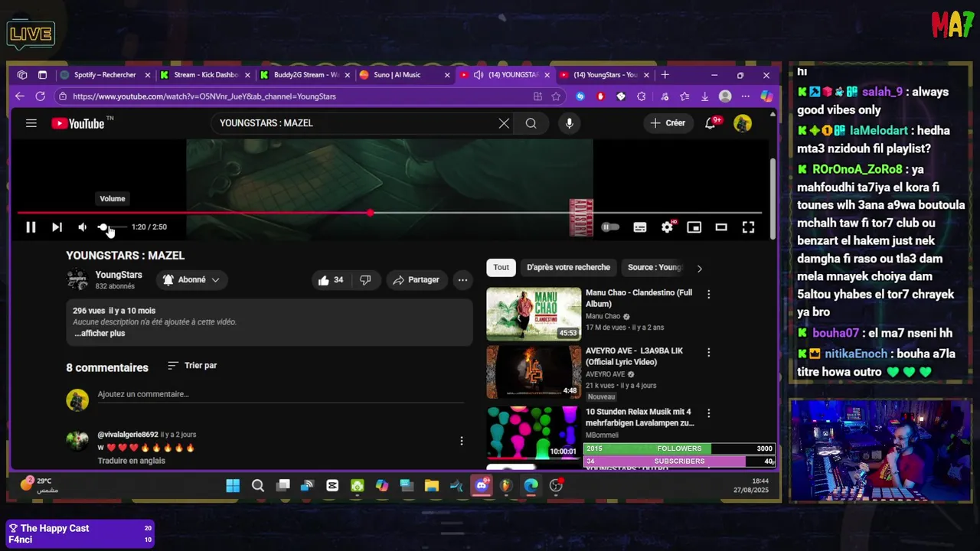Viewport: 980px width, 551px height.
Task: Click the volume slider handle
Action: (103, 227)
